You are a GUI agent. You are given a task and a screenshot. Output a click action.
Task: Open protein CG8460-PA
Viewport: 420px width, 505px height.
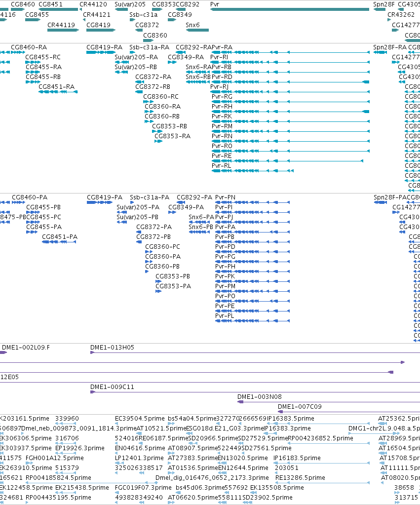[x=30, y=197]
